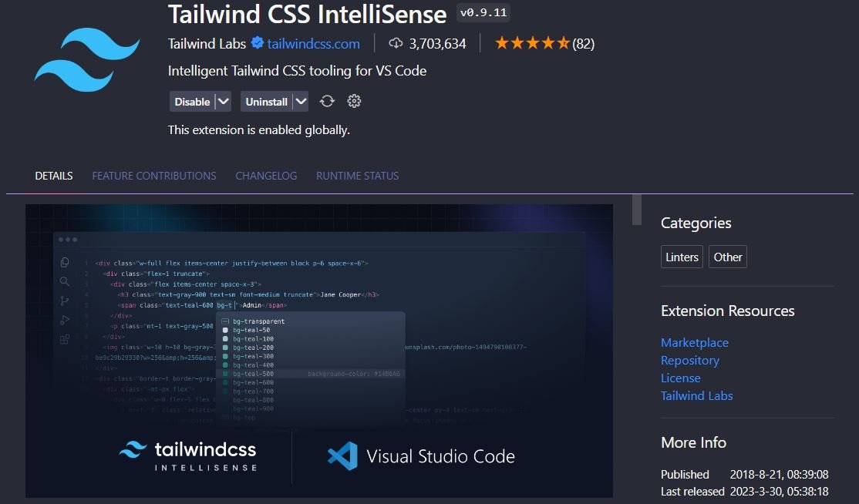Click the Linters category tag
859x504 pixels.
pyautogui.click(x=682, y=257)
